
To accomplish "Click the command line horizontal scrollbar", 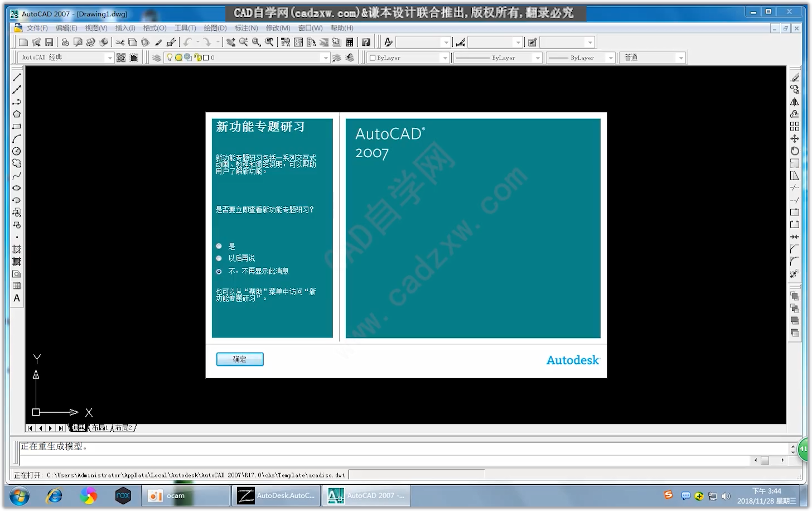I will (768, 460).
